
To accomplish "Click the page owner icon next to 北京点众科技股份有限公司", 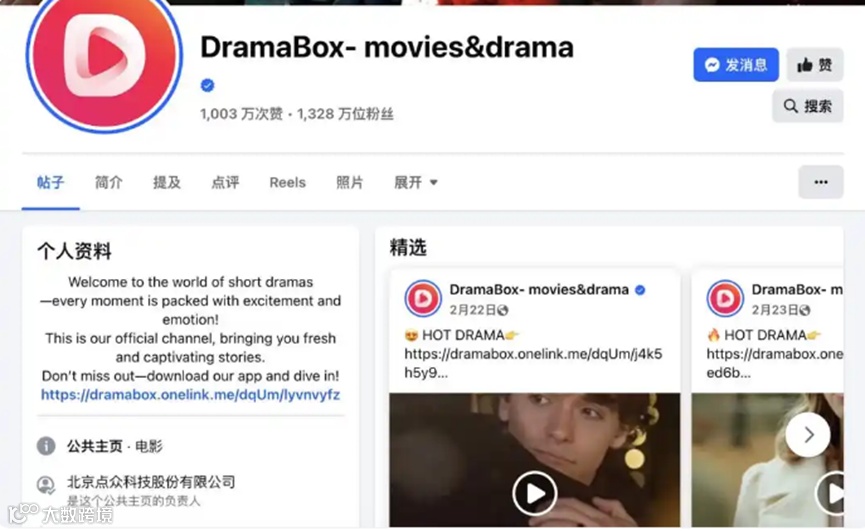I will (x=46, y=485).
